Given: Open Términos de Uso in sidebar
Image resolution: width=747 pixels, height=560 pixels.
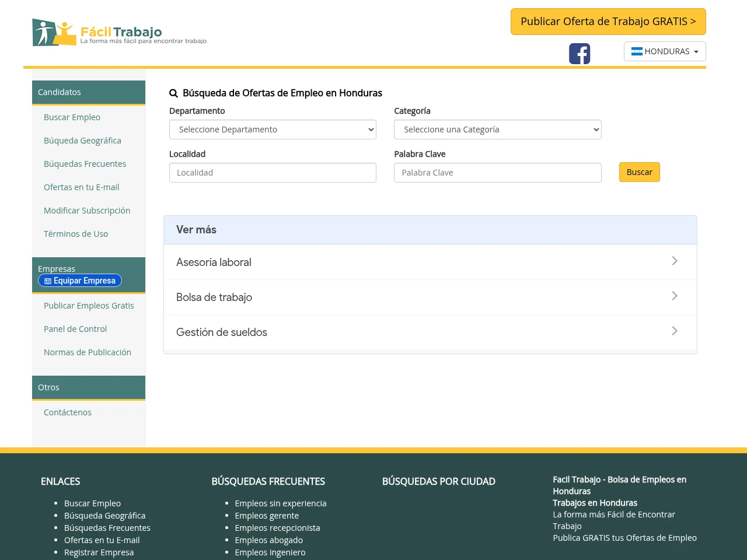Looking at the screenshot, I should click(x=76, y=234).
